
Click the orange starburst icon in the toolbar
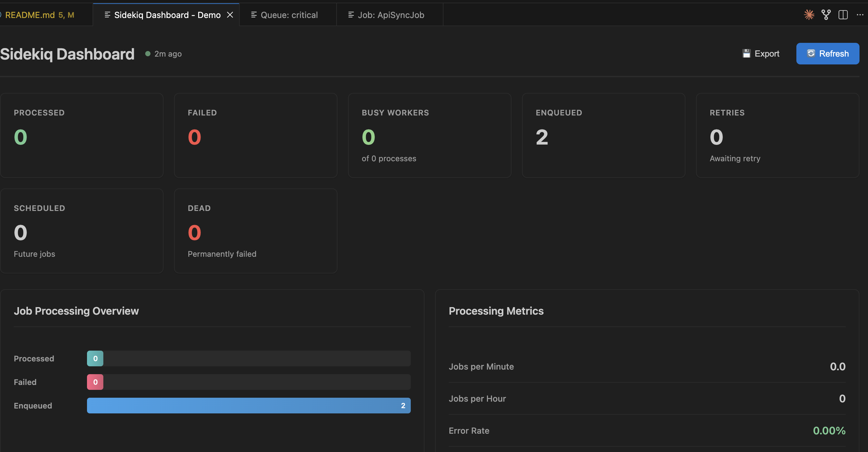pos(808,14)
